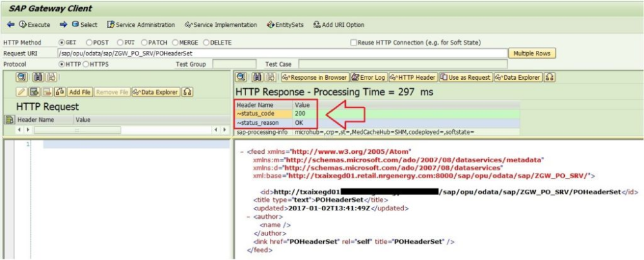Image resolution: width=644 pixels, height=260 pixels.
Task: Collapse the feed XML node
Action: 241,151
